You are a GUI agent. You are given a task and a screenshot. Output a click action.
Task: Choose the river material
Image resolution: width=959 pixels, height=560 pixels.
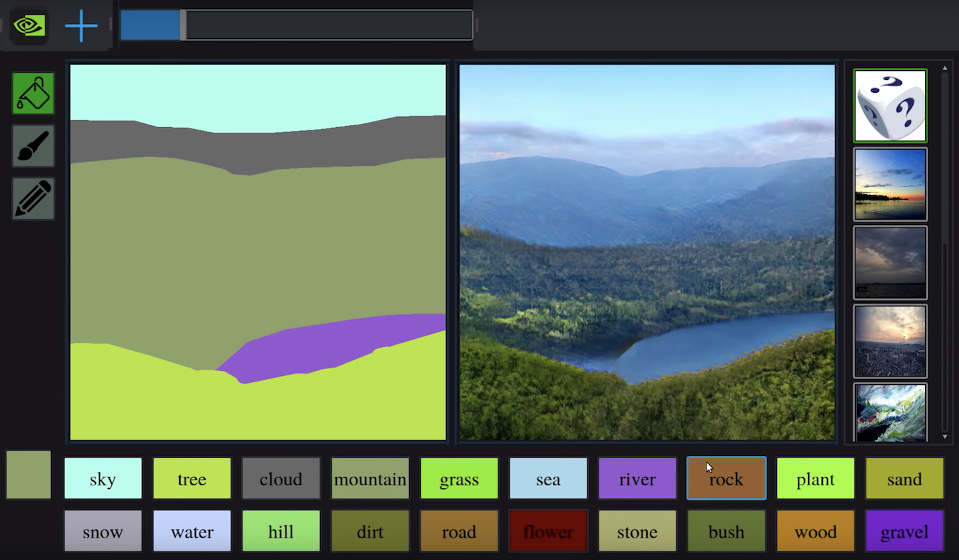point(637,478)
